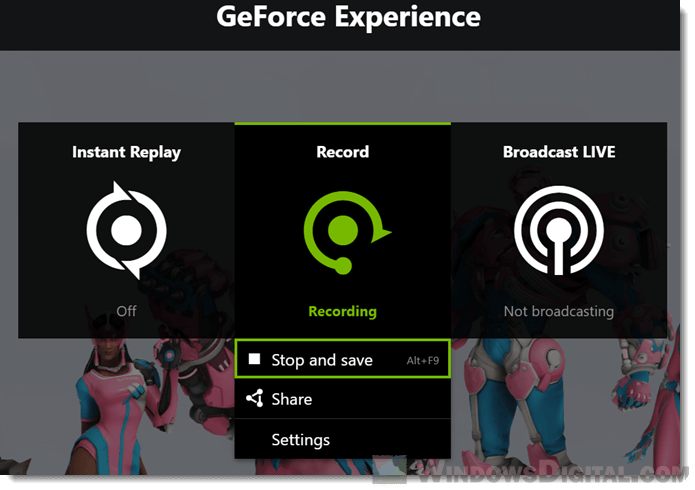
Task: Click the green Record icon
Action: 343,230
